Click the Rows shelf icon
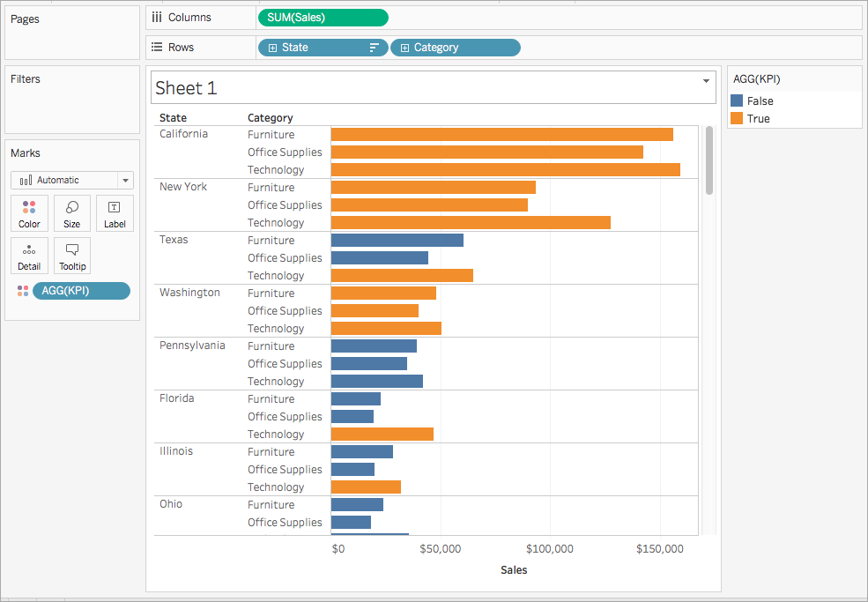The height and width of the screenshot is (602, 868). [x=157, y=47]
